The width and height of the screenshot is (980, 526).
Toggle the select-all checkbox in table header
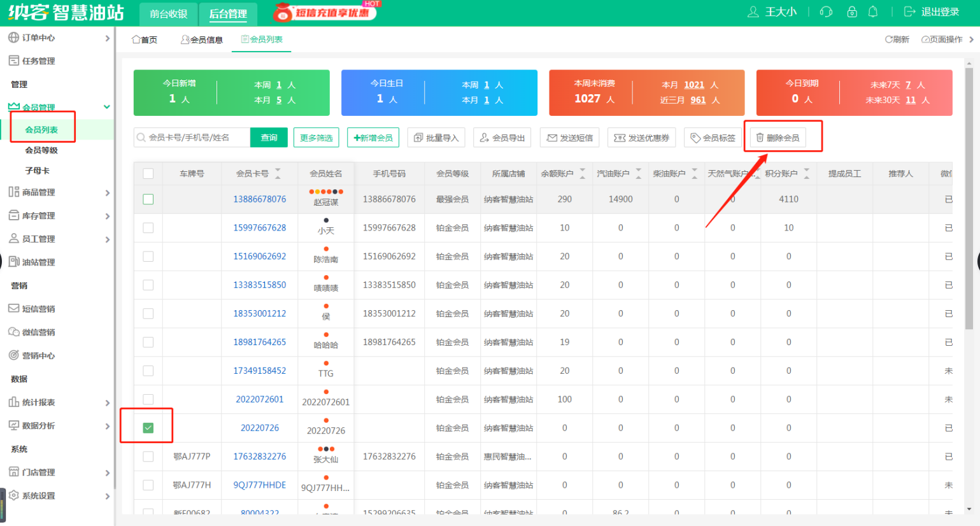[148, 173]
